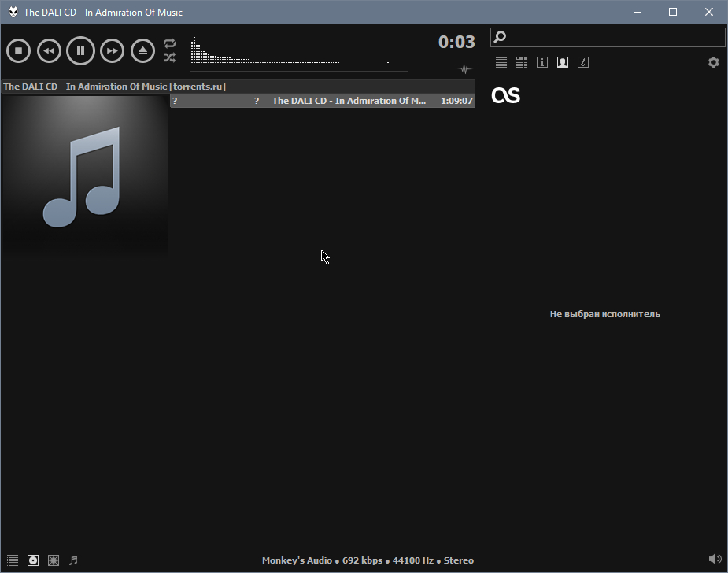Toggle the album cover disc icon
728x573 pixels.
pos(33,560)
